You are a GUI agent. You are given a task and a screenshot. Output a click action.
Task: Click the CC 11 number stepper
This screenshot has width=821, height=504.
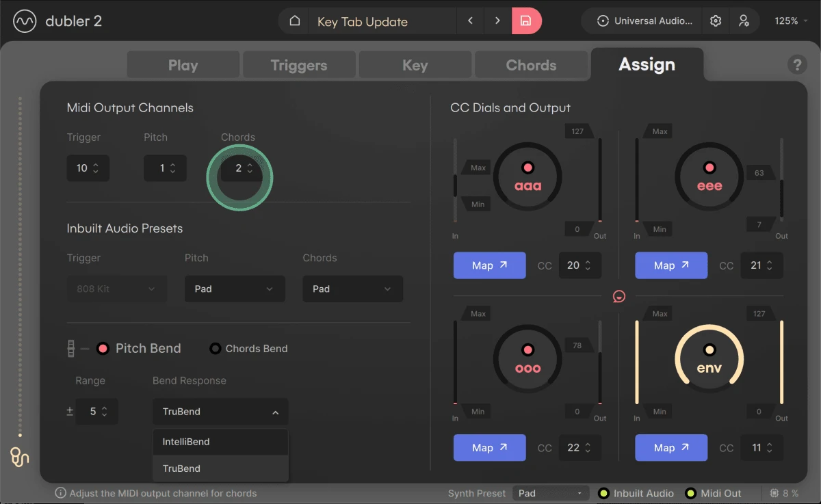point(762,448)
